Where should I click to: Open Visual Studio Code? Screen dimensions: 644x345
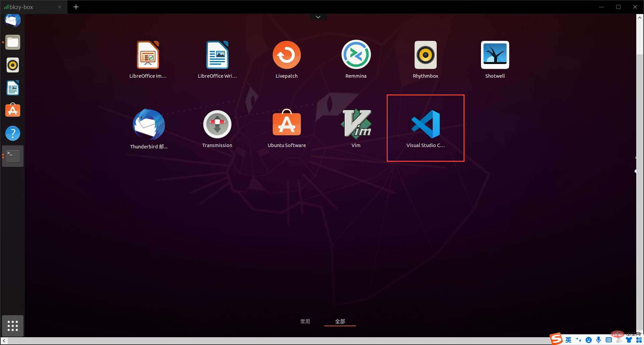tap(425, 129)
